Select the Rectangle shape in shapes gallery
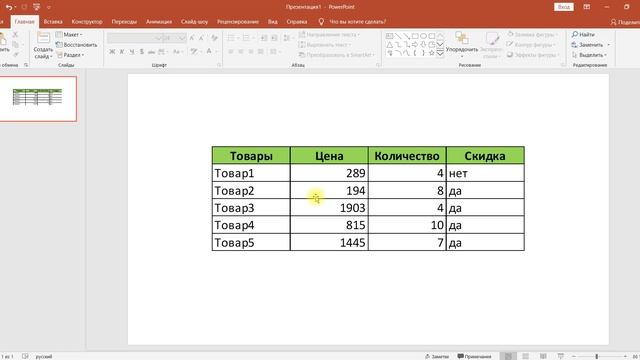The height and width of the screenshot is (360, 640). (x=415, y=36)
